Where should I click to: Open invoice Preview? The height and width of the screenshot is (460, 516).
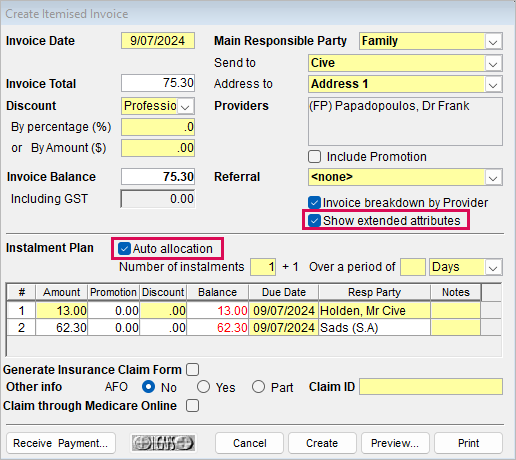tap(395, 443)
